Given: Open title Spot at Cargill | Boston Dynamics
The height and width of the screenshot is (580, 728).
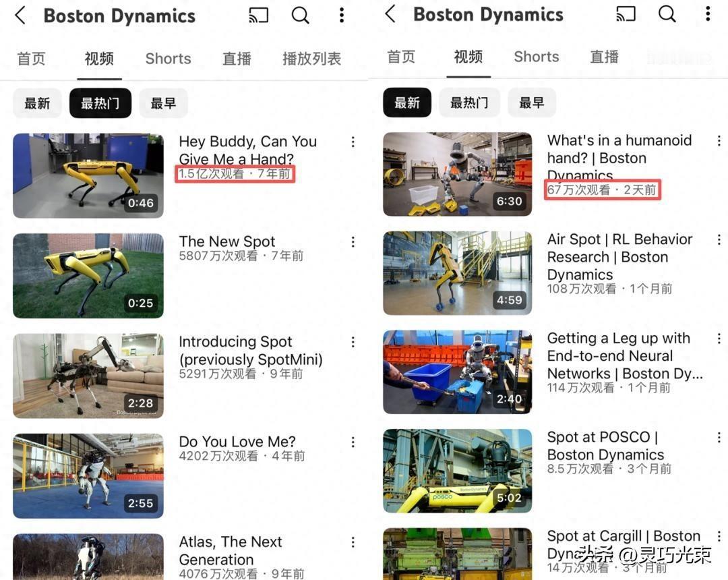Looking at the screenshot, I should click(x=624, y=544).
